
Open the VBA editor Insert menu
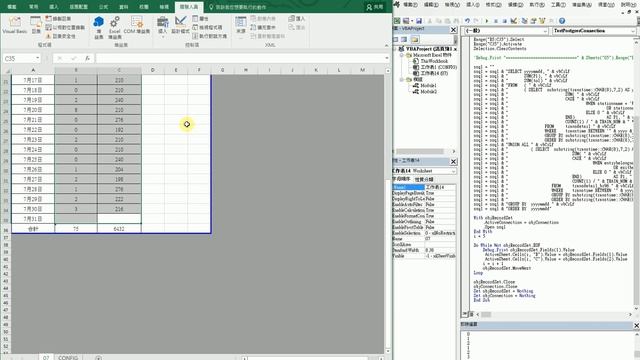click(x=473, y=4)
